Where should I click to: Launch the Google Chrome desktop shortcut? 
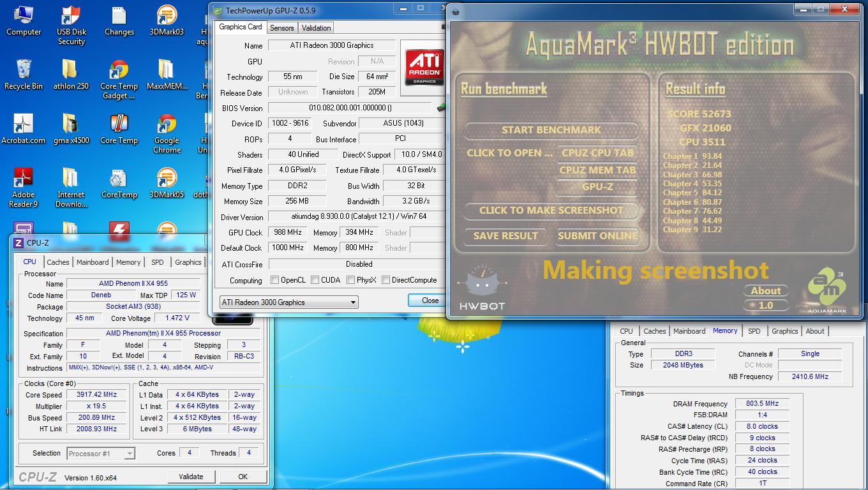(167, 134)
